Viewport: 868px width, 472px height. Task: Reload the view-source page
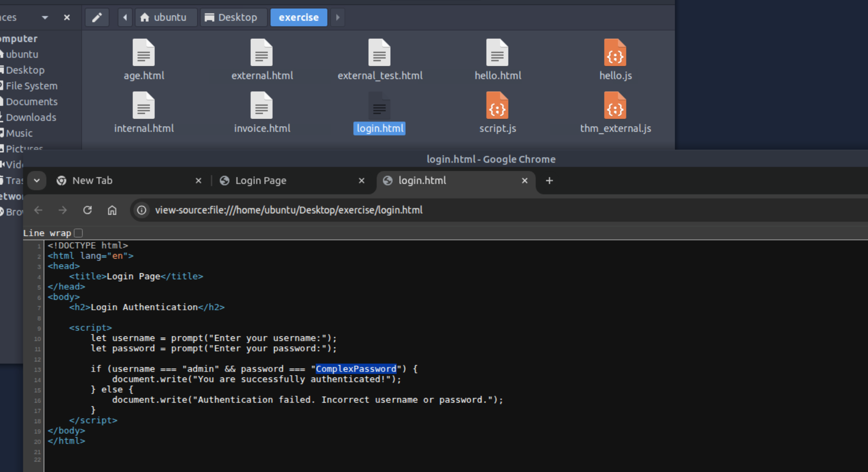(87, 210)
